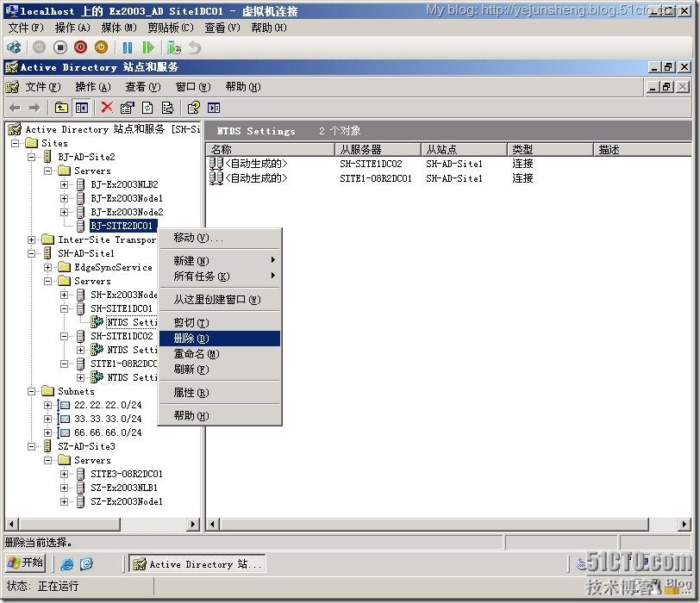Image resolution: width=700 pixels, height=603 pixels.
Task: Shut down the VM with red icon
Action: pos(81,47)
